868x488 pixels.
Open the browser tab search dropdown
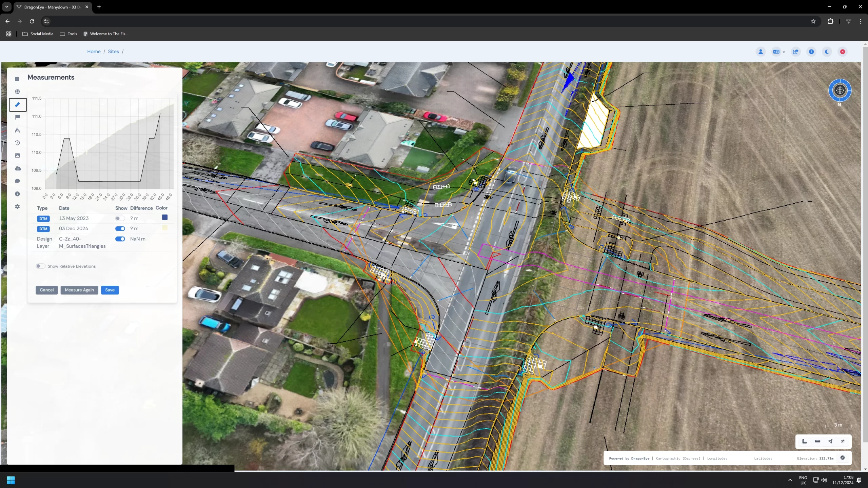pos(7,7)
